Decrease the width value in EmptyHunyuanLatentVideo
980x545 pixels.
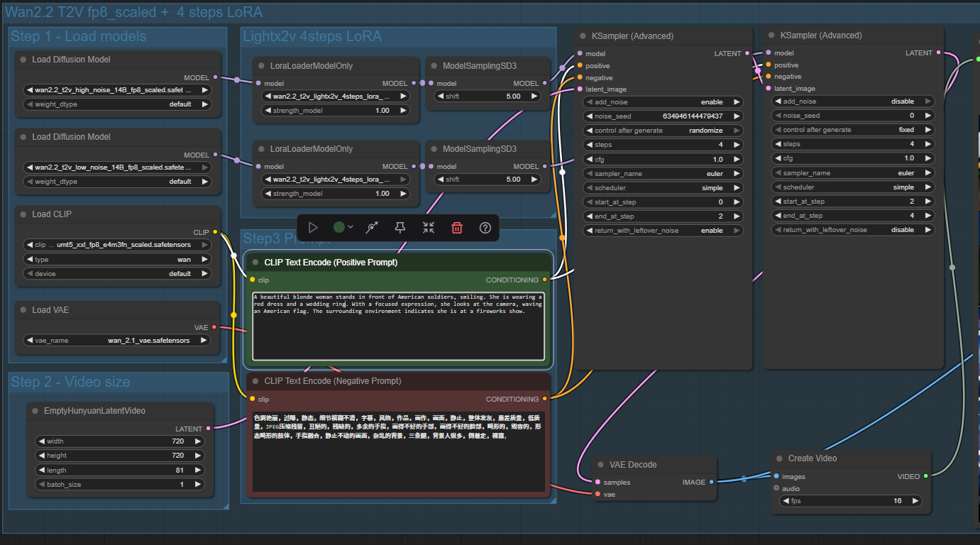pos(41,441)
